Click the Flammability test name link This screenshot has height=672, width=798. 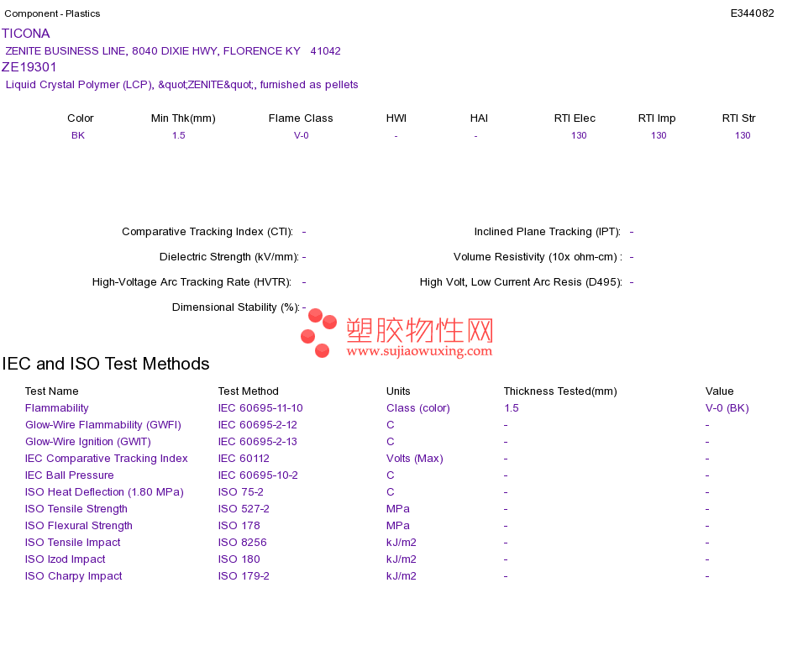(56, 408)
